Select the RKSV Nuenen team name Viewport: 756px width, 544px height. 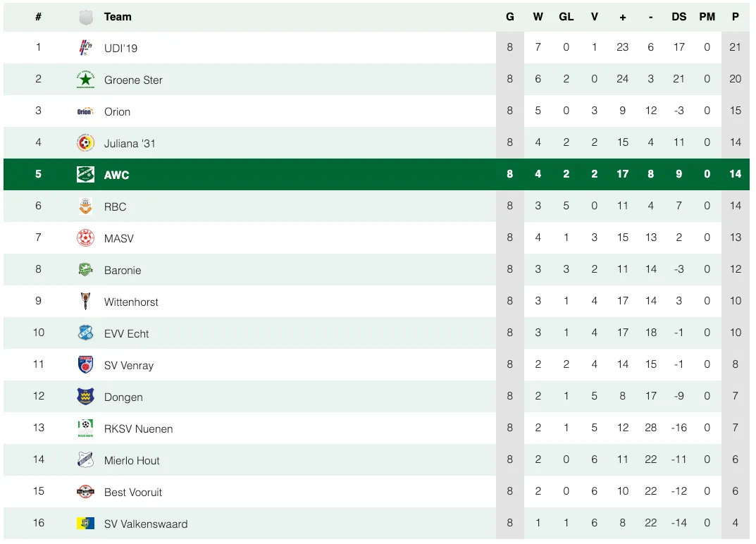138,428
